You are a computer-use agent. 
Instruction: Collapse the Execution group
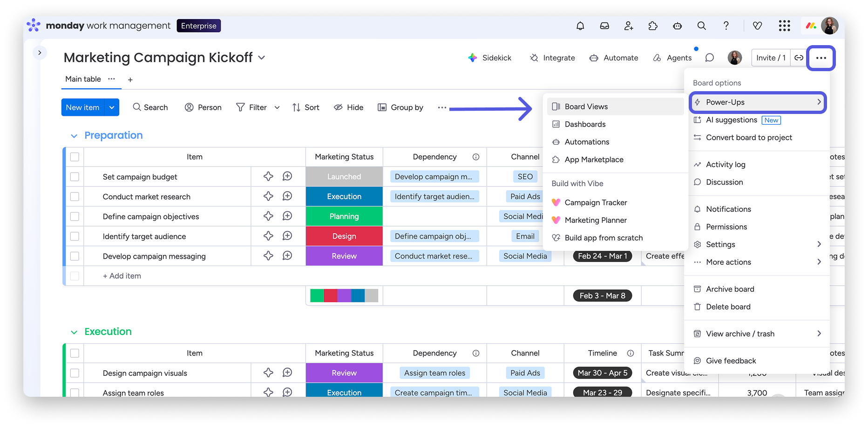[74, 332]
